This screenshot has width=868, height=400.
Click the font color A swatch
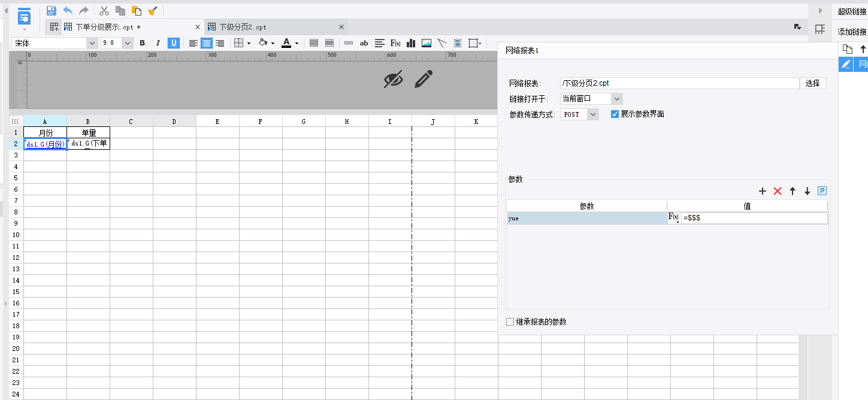tap(286, 43)
